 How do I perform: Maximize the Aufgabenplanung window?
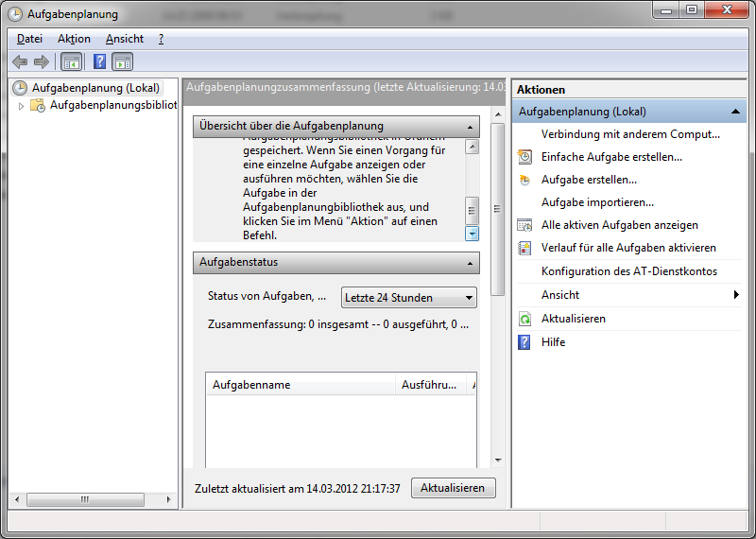click(692, 10)
